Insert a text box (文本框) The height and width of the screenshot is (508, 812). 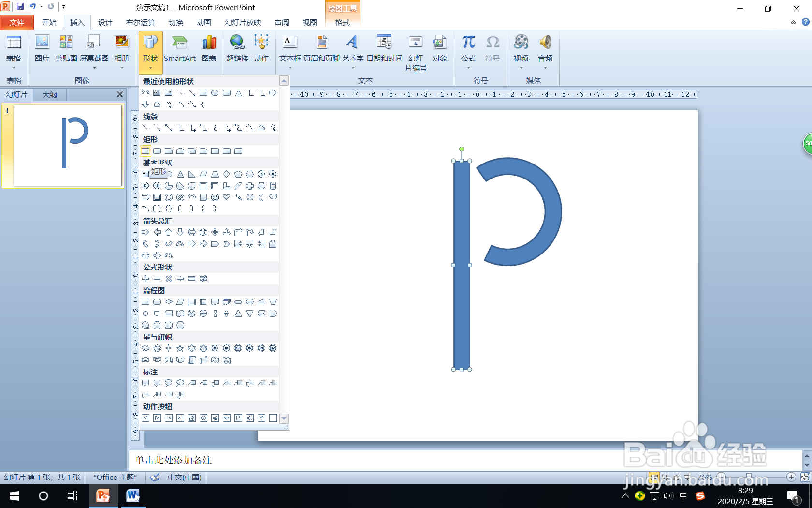tap(290, 48)
